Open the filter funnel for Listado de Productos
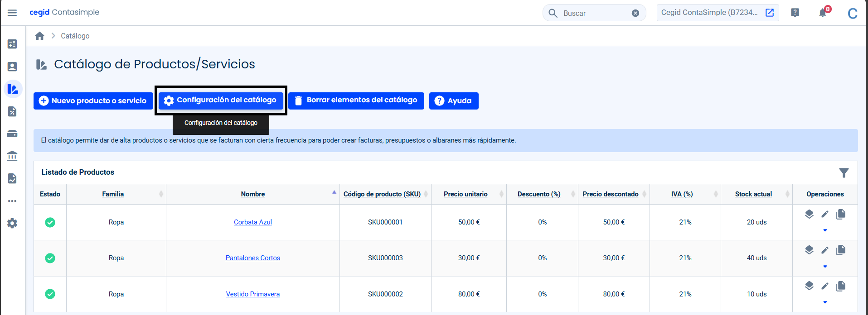The image size is (868, 315). tap(844, 172)
